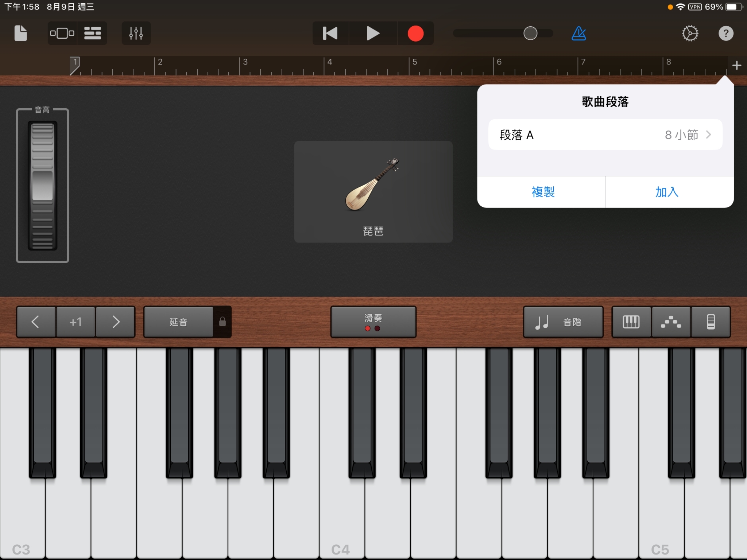
Task: Go to beginning of song
Action: 330,33
